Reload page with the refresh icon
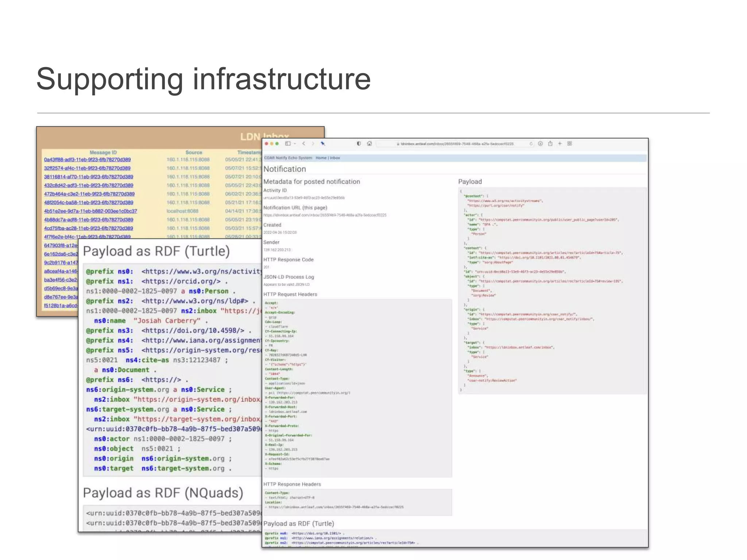747x560 pixels. click(531, 144)
